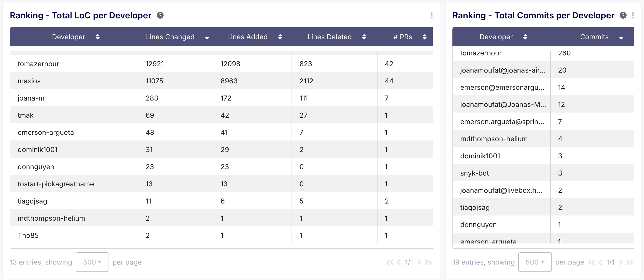Click help icon beside Total LoC per Developer
Image resolution: width=644 pixels, height=280 pixels.
pyautogui.click(x=160, y=15)
